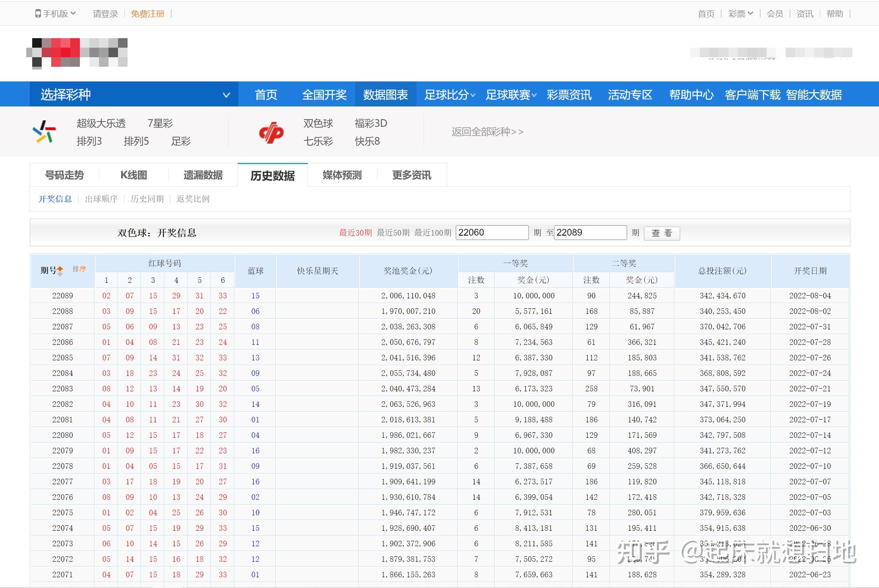
Task: Click the 查看 view button
Action: (x=662, y=233)
